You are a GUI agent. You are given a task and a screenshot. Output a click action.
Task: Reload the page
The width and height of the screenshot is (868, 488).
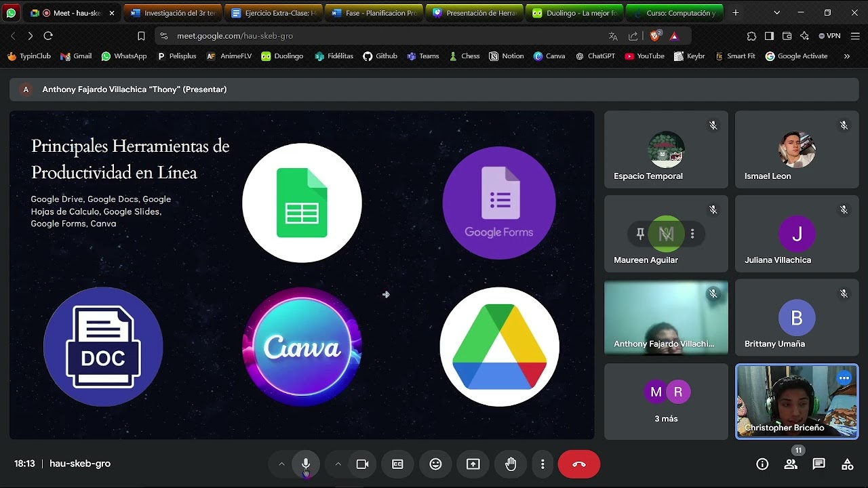[x=48, y=36]
